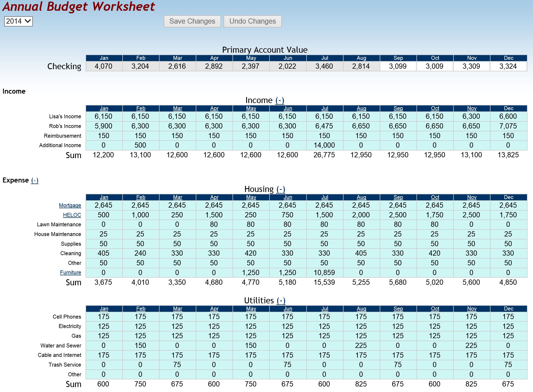This screenshot has height=392, width=533.
Task: Open the Furniture link in Housing
Action: [x=71, y=272]
